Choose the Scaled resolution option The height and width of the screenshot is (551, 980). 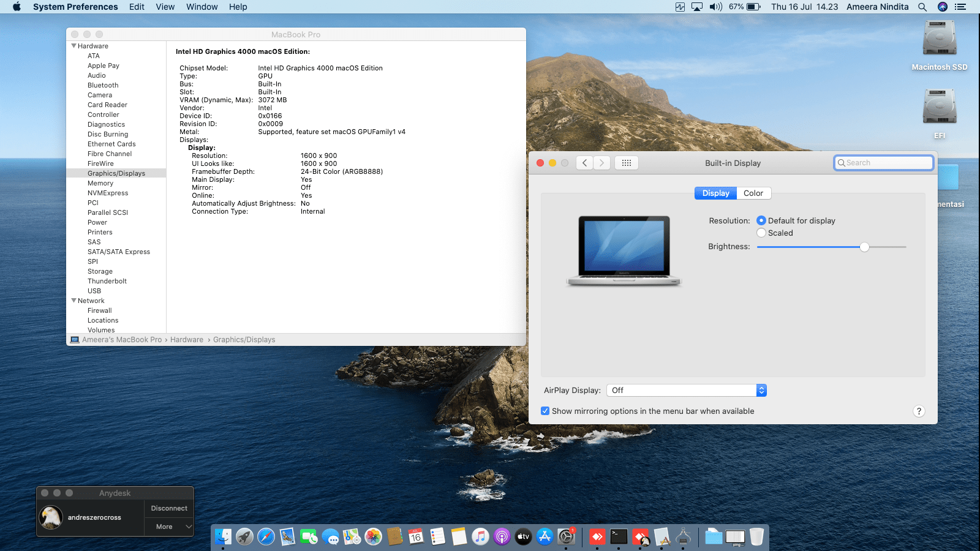(761, 233)
